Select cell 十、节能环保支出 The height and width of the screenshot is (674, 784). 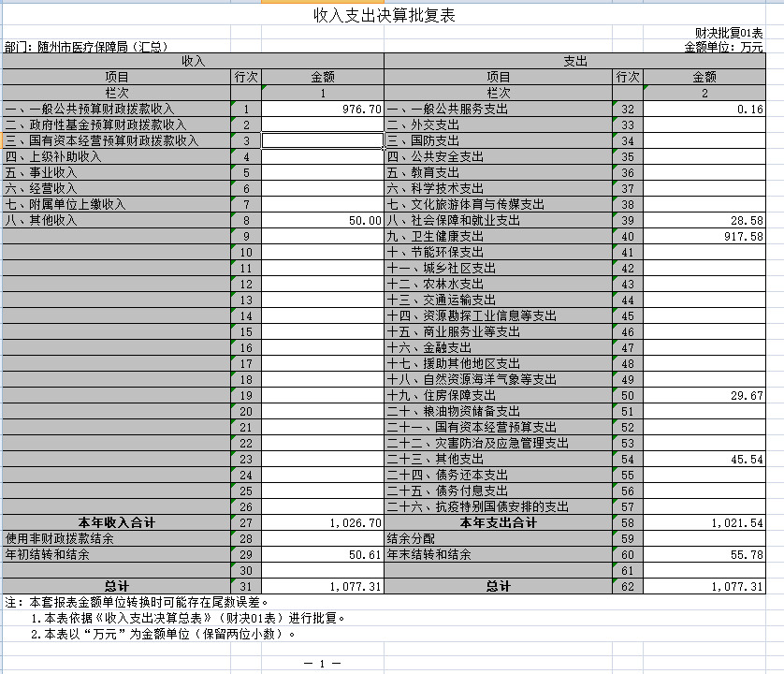pos(498,252)
